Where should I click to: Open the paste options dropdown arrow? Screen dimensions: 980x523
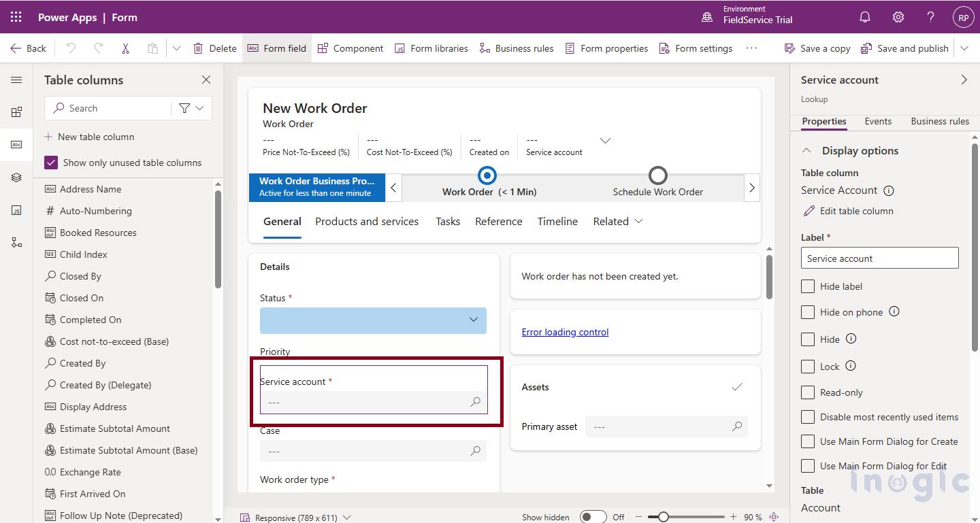pos(176,48)
